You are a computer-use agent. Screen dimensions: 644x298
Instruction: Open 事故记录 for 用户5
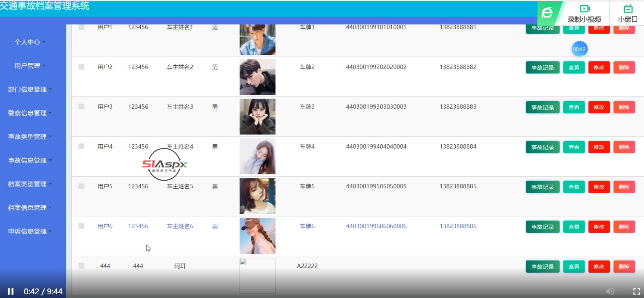coord(543,187)
